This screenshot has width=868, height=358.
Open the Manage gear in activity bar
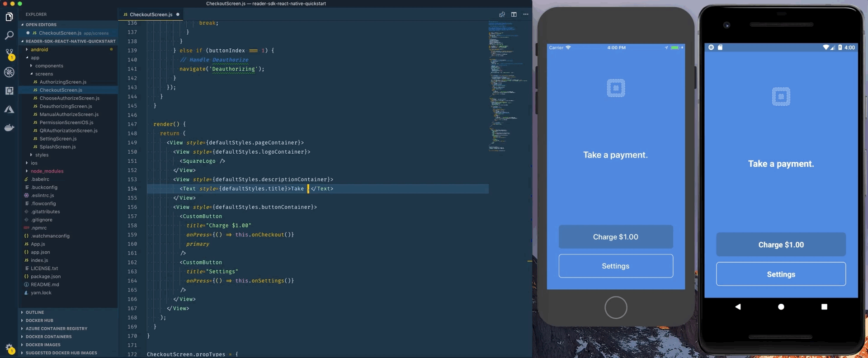pyautogui.click(x=9, y=349)
